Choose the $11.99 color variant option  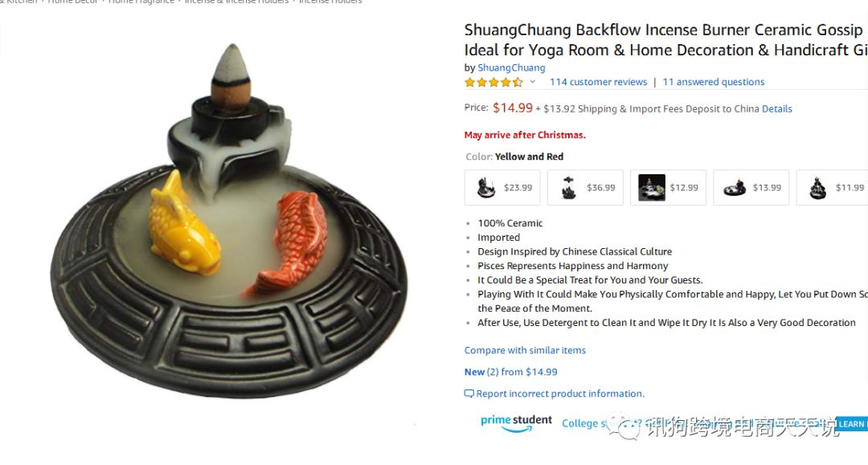[833, 187]
